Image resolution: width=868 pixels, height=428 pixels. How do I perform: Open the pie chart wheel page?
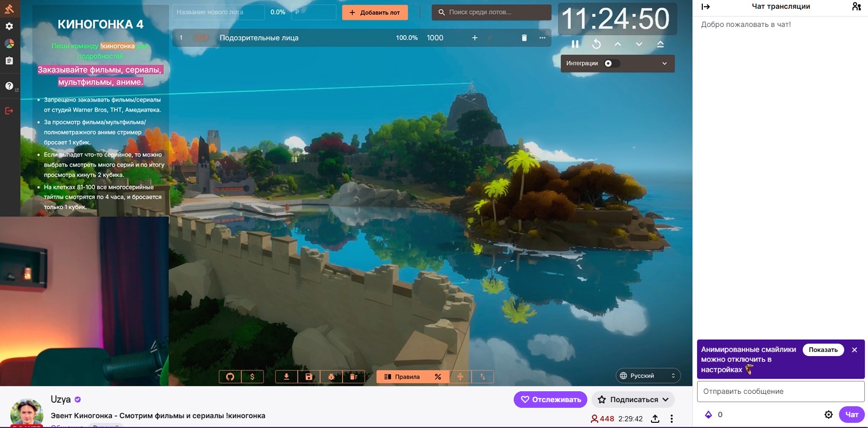coord(9,43)
